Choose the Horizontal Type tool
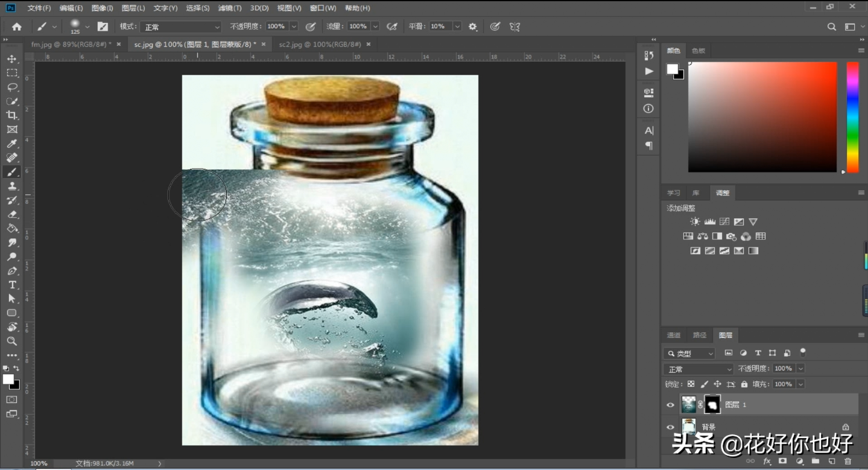 (x=12, y=285)
